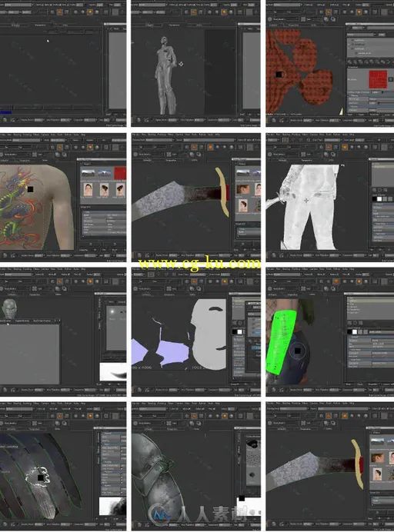Click the gear icon left of the brush name above the red fabric view
Image resolution: width=394 pixels, height=532 pixels.
click(x=270, y=20)
